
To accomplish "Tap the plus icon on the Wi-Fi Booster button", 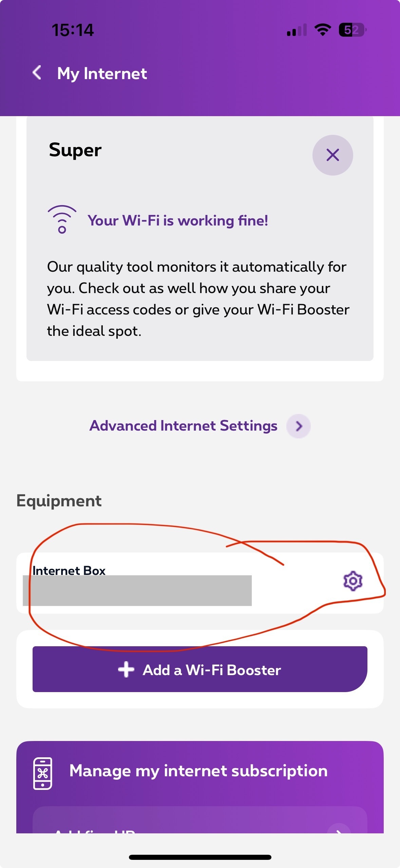I will coord(126,669).
